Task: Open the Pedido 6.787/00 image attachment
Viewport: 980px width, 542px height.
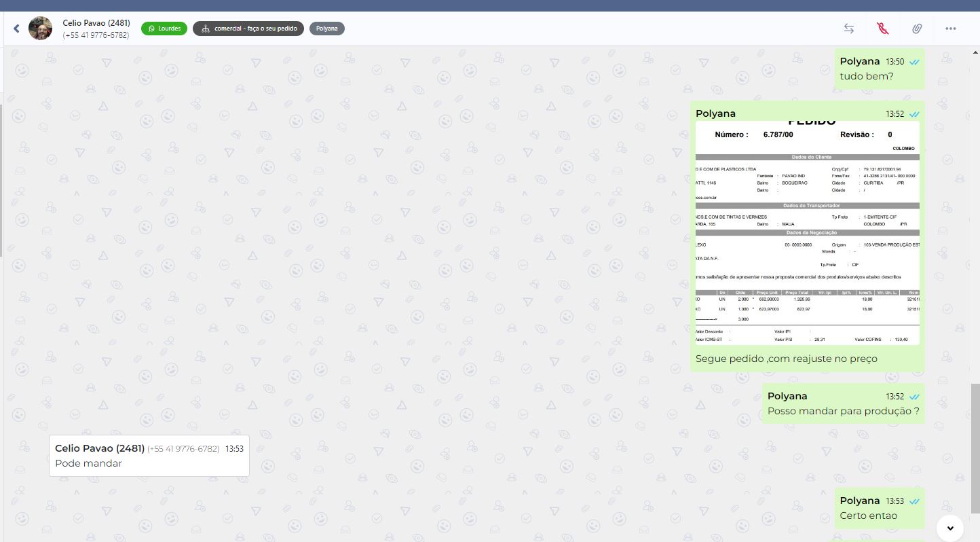Action: coord(807,233)
